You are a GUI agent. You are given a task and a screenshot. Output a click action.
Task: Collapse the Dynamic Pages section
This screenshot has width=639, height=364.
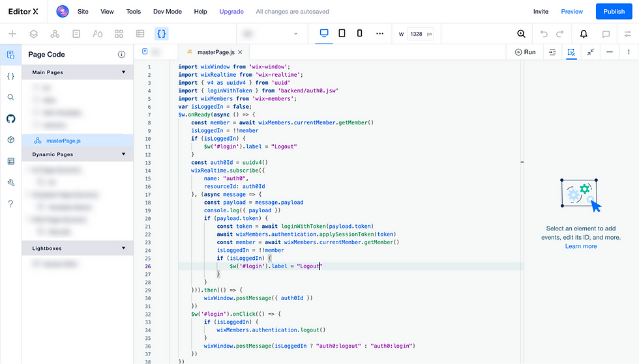[x=123, y=154]
